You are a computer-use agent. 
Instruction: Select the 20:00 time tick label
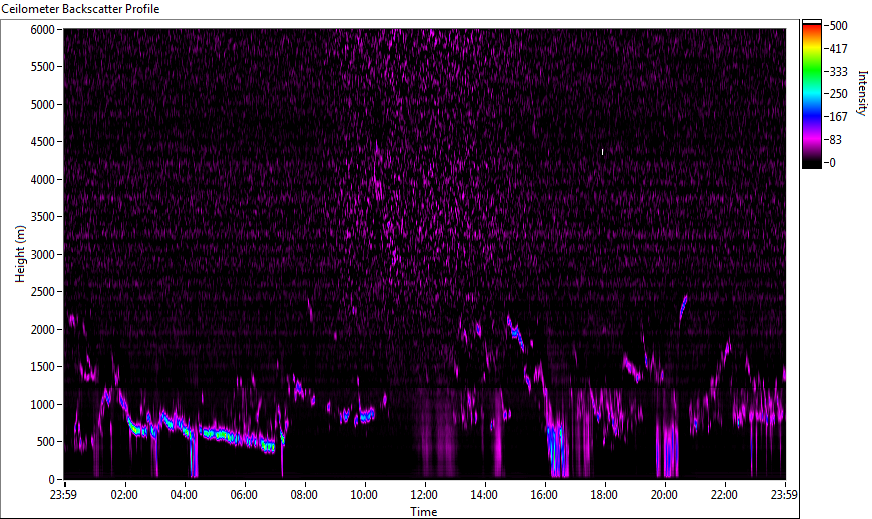click(x=665, y=495)
